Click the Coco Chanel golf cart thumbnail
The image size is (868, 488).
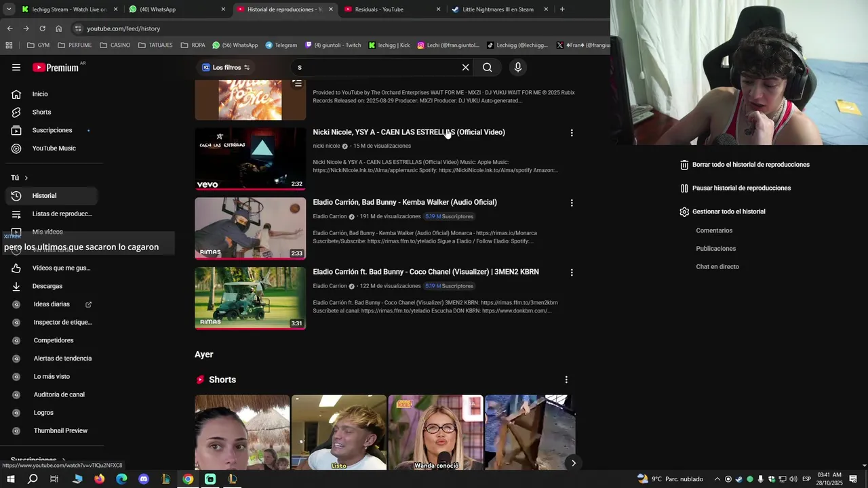(x=250, y=298)
